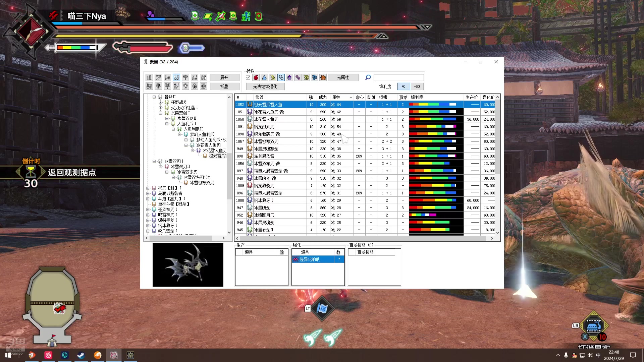Sort by the 生产价 column header
This screenshot has width=644, height=362.
tap(472, 97)
